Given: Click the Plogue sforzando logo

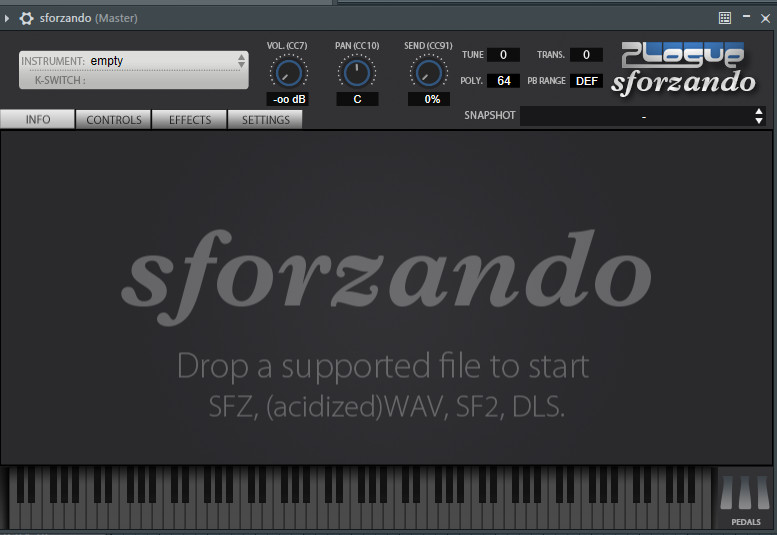Looking at the screenshot, I should click(x=683, y=68).
